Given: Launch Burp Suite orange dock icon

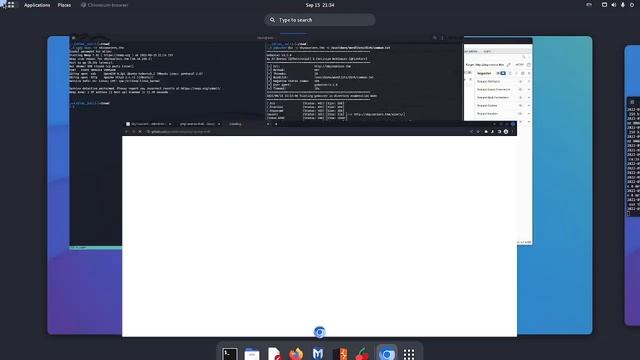Looking at the screenshot, I should coord(340,354).
